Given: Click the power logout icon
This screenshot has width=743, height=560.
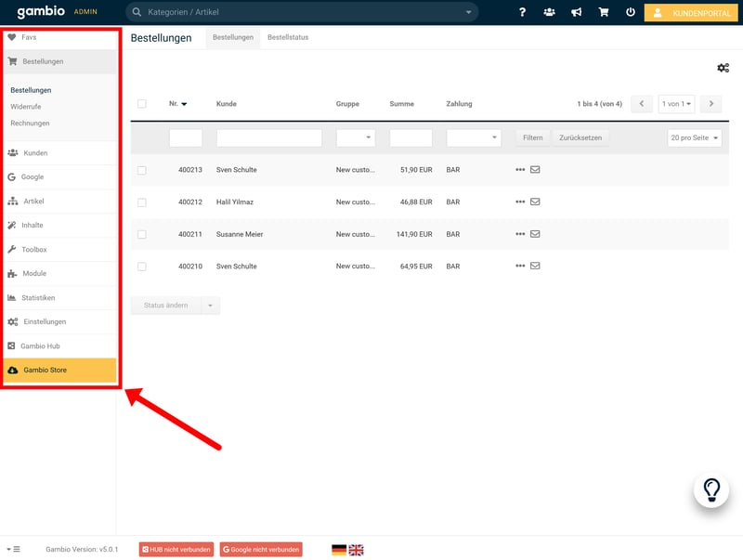Looking at the screenshot, I should (x=631, y=13).
